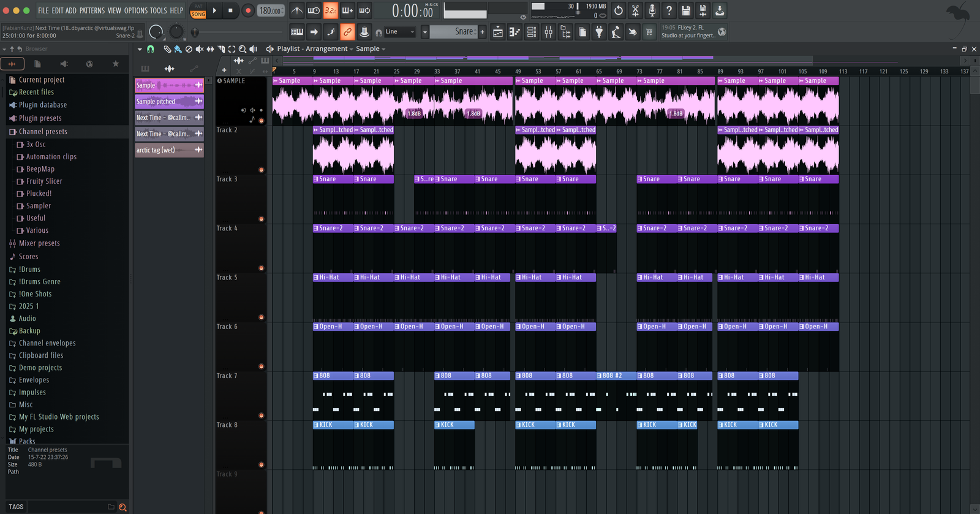Viewport: 980px width, 514px height.
Task: Click the one-click audio recording microphone
Action: [x=652, y=10]
